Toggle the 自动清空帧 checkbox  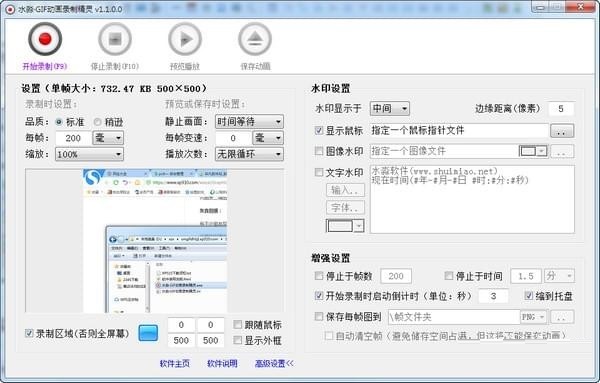(329, 336)
